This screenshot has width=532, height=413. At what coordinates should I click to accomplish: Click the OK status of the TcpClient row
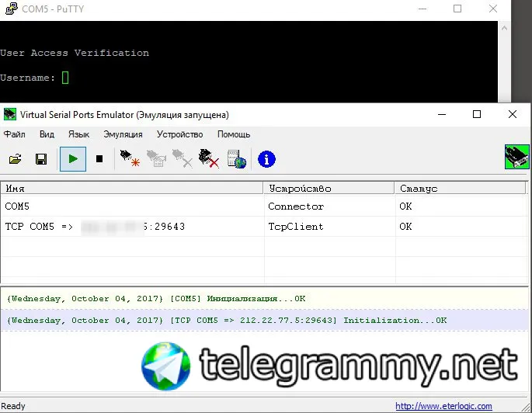[x=405, y=226]
